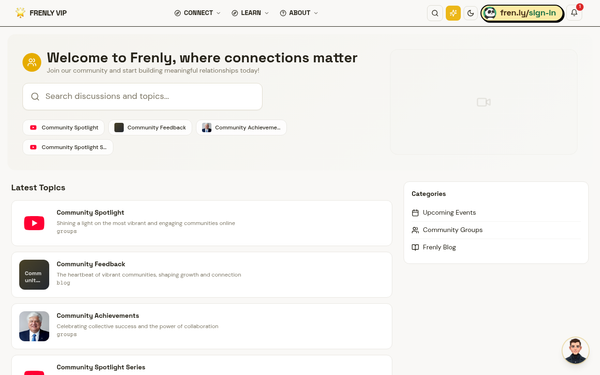Click the panda avatar in the sign-in button
The image size is (600, 375).
[490, 13]
